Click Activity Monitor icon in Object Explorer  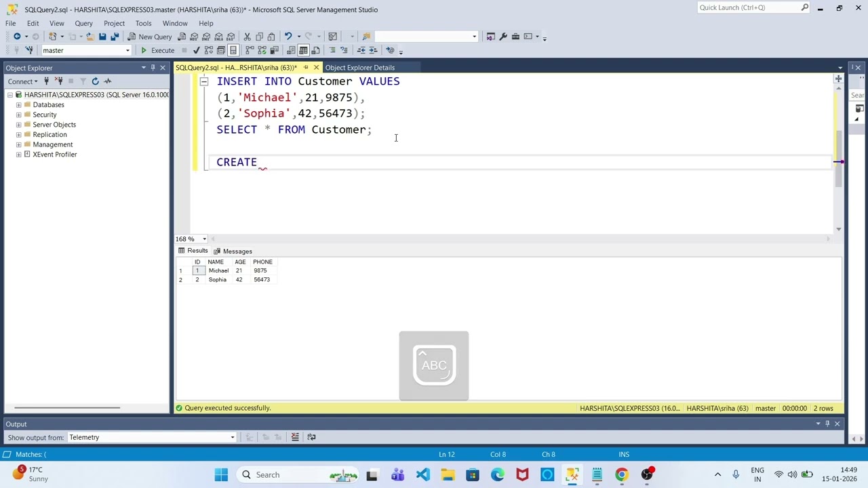coord(107,81)
